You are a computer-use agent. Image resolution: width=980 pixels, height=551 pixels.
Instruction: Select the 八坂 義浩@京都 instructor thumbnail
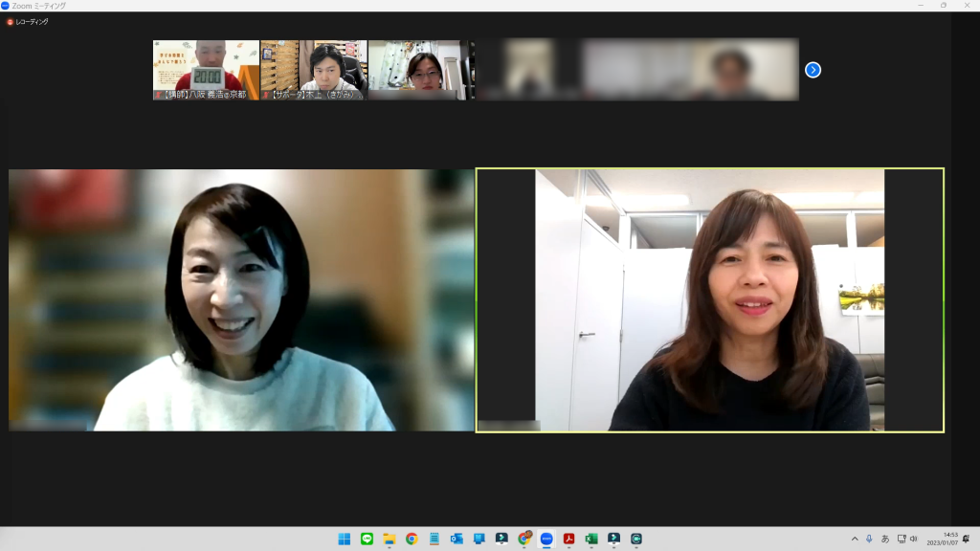pyautogui.click(x=206, y=70)
